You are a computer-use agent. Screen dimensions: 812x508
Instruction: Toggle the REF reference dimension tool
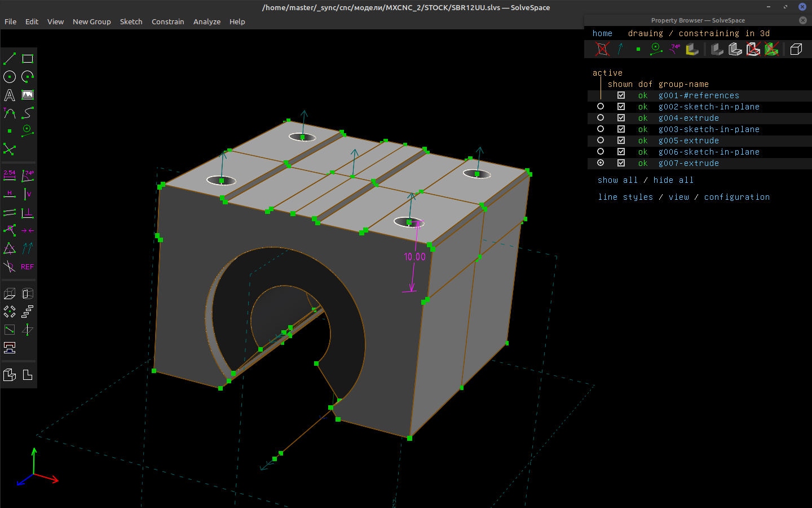(28, 266)
